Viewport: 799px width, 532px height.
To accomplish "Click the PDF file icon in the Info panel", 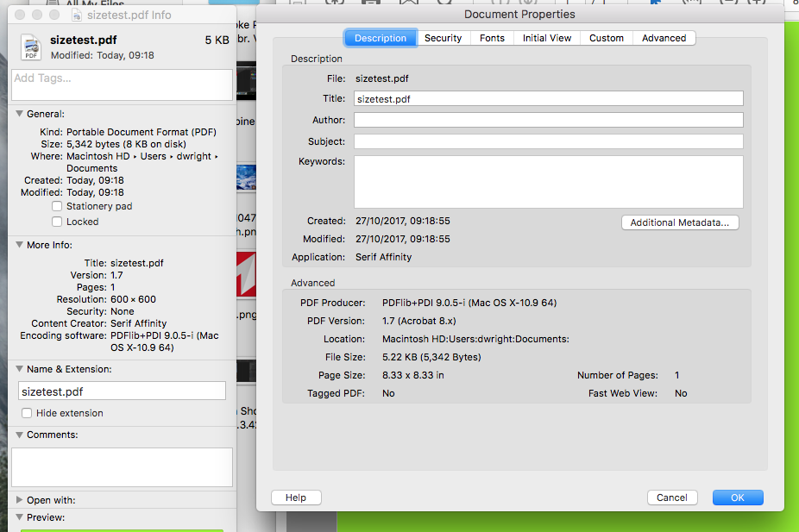I will (x=32, y=48).
